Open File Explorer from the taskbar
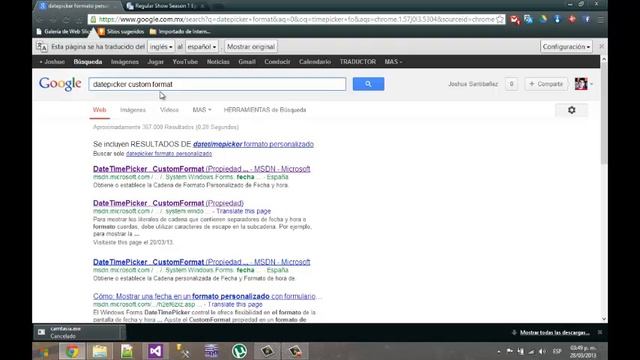 point(100,351)
